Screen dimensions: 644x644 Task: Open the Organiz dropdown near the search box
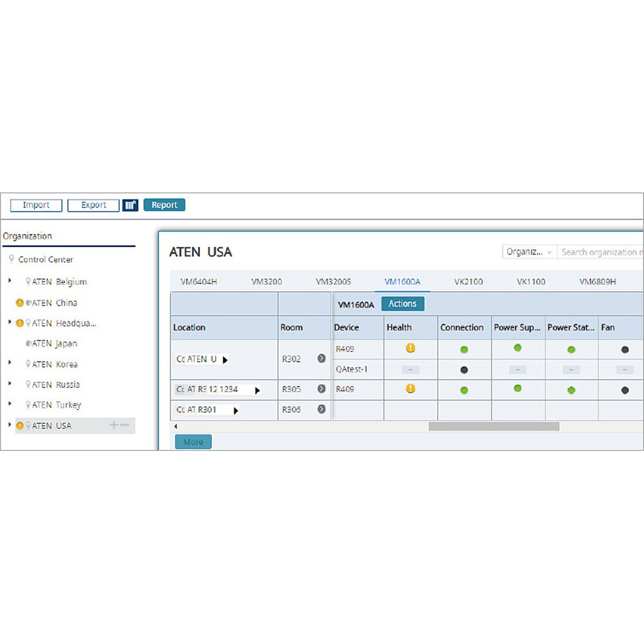pos(528,252)
